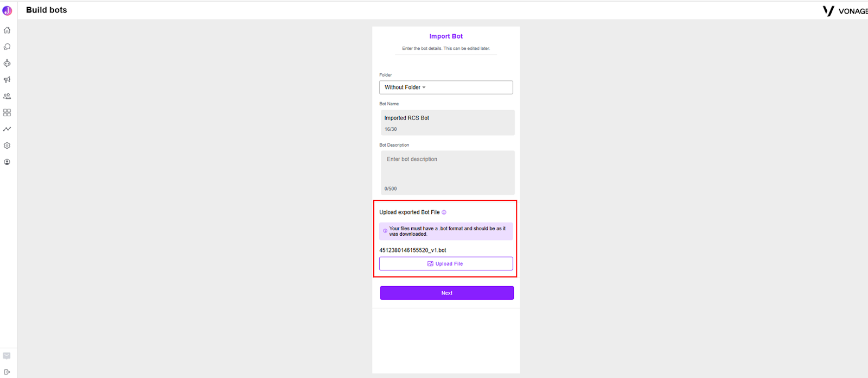Click the Bot Description text area
Image resolution: width=868 pixels, height=378 pixels.
[x=448, y=173]
